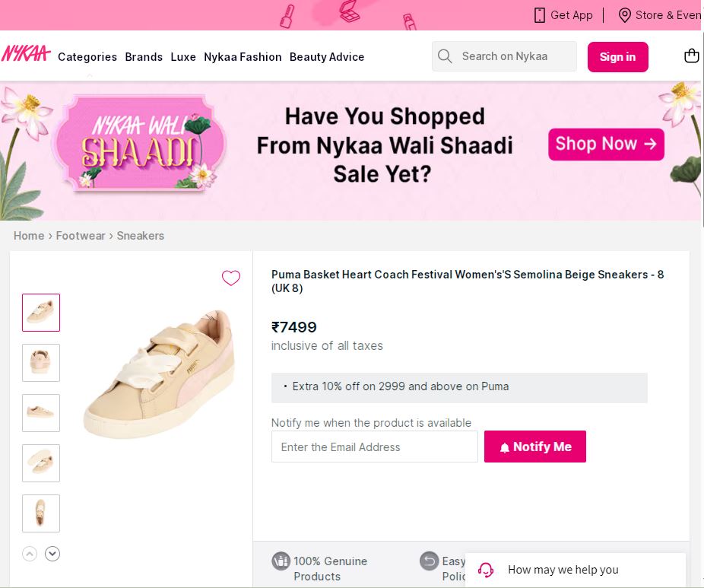
Task: Select the Luxe menu item
Action: tap(183, 57)
